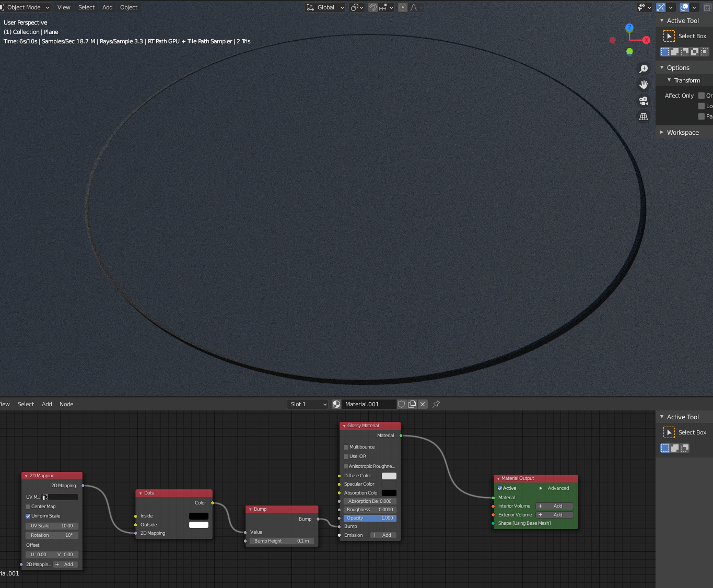
Task: Unlink material with the X icon
Action: (423, 404)
